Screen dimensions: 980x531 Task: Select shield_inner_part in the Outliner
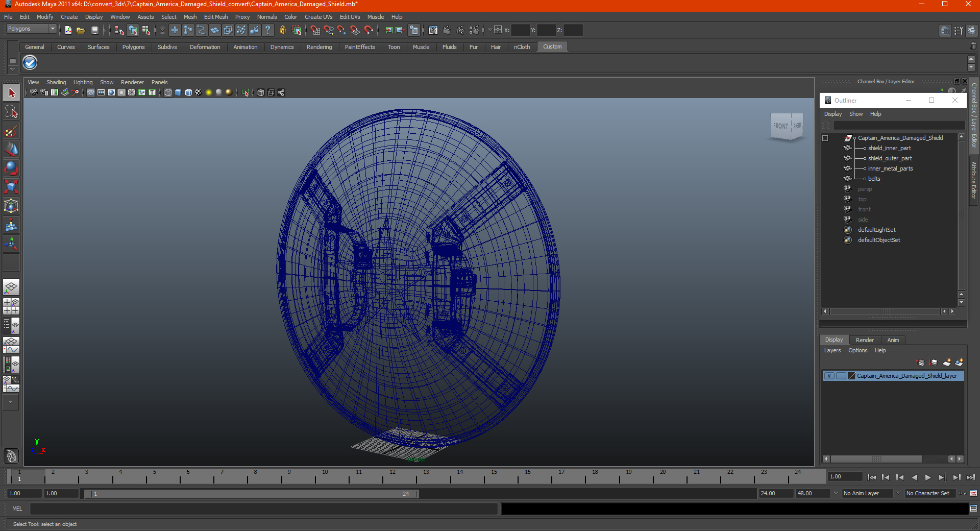(889, 148)
